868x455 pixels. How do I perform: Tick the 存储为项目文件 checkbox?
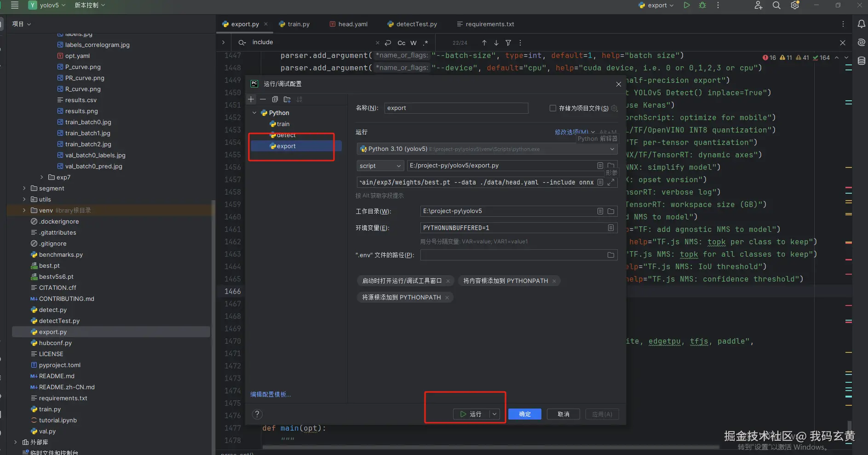click(553, 108)
